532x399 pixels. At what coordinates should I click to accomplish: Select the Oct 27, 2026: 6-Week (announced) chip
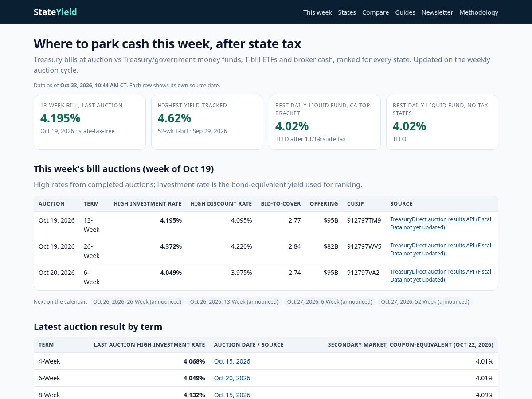[330, 301]
